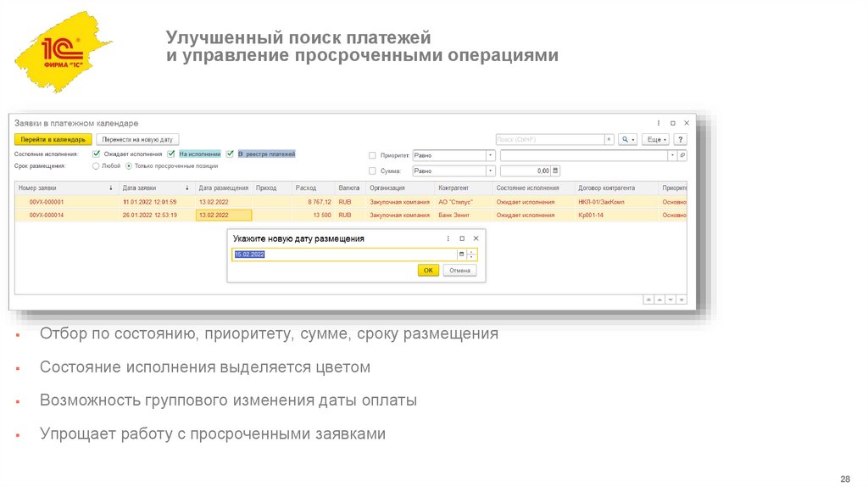Open the Сумма comparison 'Равно' dropdown

click(491, 171)
